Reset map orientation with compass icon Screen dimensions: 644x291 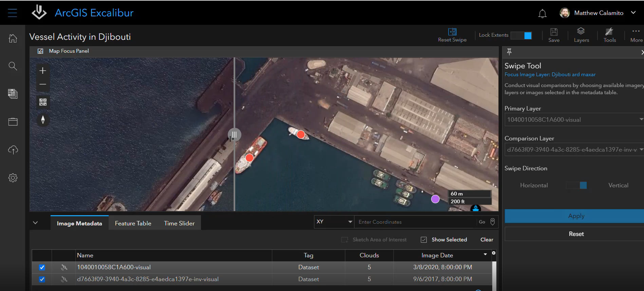tap(43, 120)
